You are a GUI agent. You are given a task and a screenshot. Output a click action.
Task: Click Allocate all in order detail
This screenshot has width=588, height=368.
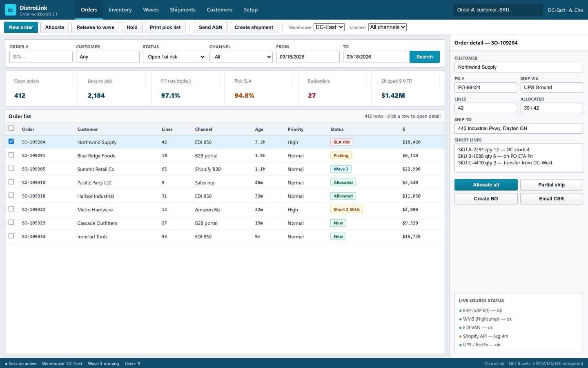(486, 185)
